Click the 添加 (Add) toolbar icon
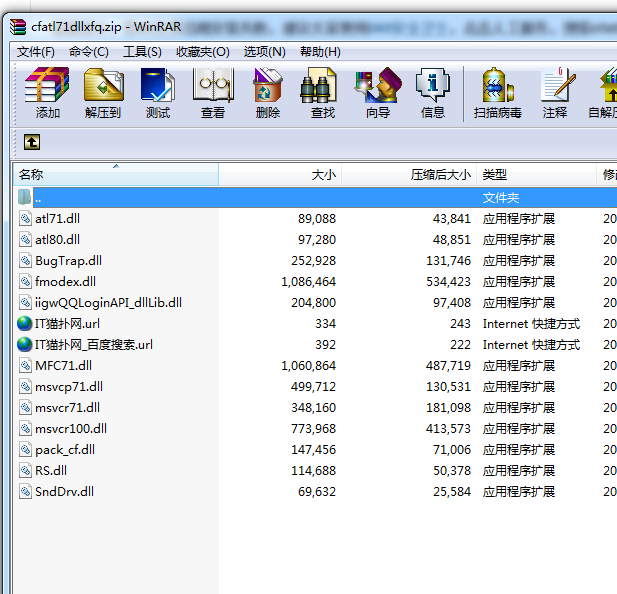 pos(47,85)
